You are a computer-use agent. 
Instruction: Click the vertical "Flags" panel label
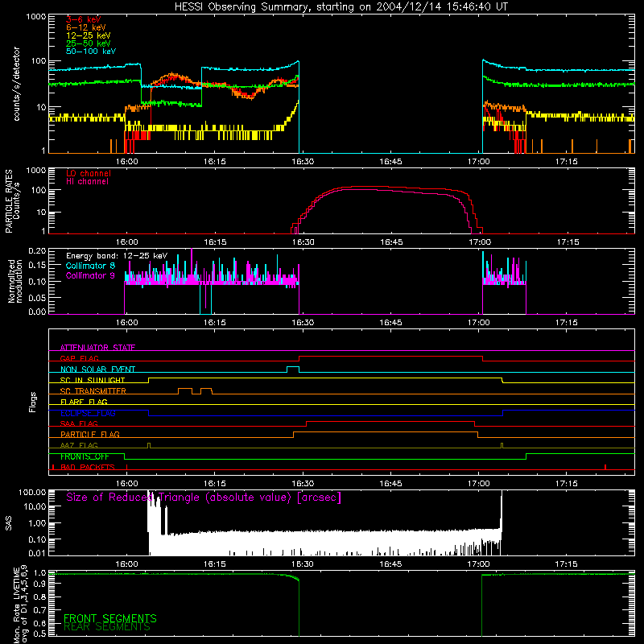[33, 402]
